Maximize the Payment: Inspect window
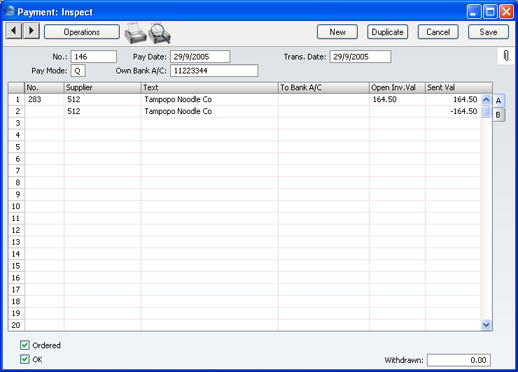Screen dimensions: 518x372 pyautogui.click(x=490, y=12)
